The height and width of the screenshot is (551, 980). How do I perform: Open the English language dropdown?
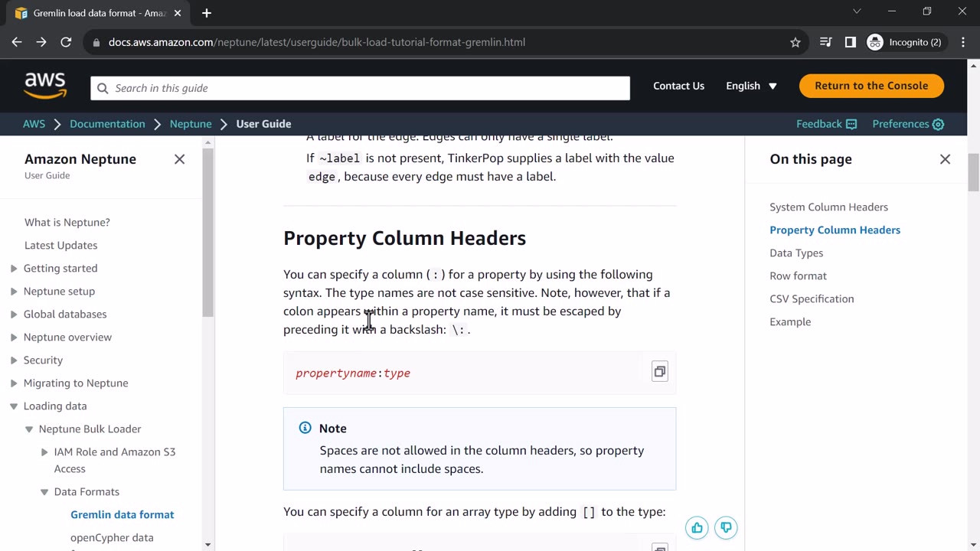(751, 86)
